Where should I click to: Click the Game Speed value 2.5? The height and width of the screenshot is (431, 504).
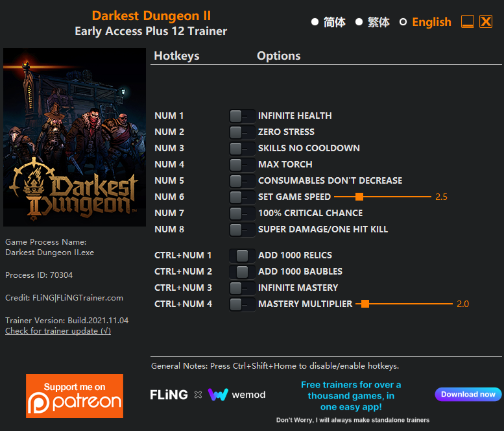[441, 197]
